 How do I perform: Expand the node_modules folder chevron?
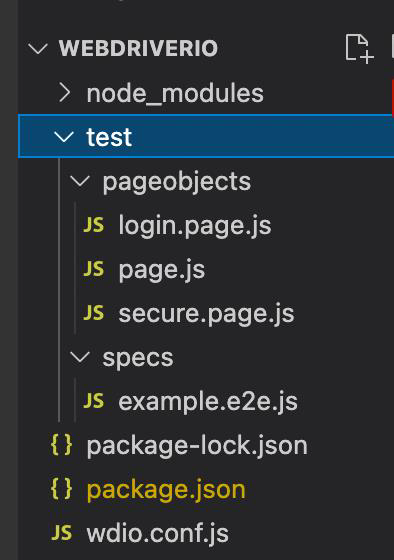(65, 92)
